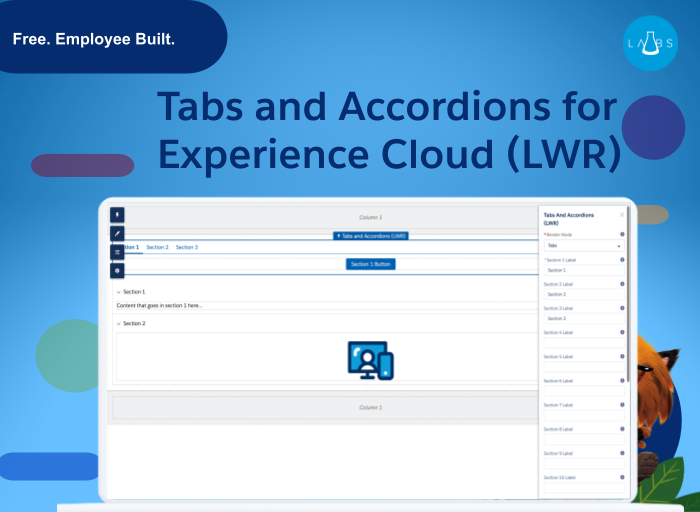Click the Salesforce Labs flask logo
Screen dimensions: 700x512
[650, 43]
